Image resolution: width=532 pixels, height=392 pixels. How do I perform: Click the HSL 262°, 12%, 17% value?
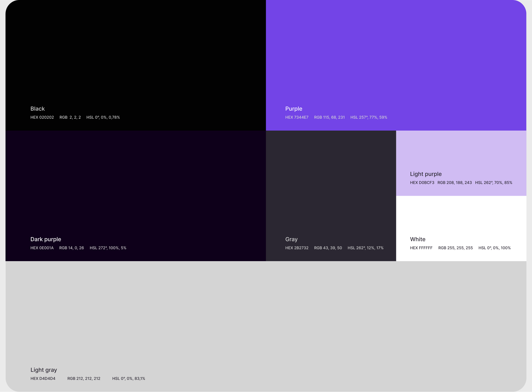(366, 248)
